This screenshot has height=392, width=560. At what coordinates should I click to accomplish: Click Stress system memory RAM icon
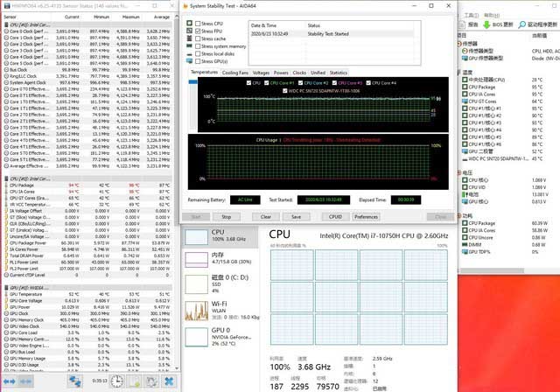point(189,45)
